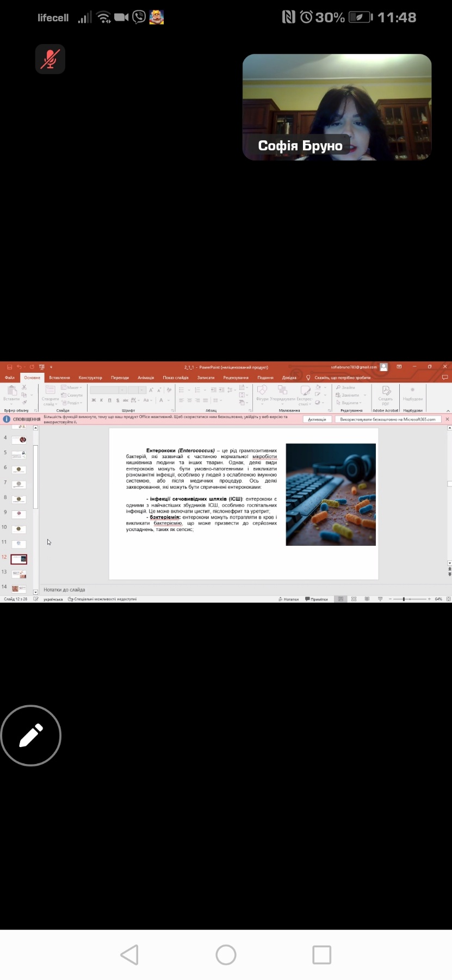Switch to the Анімація ribbon tab

point(145,378)
